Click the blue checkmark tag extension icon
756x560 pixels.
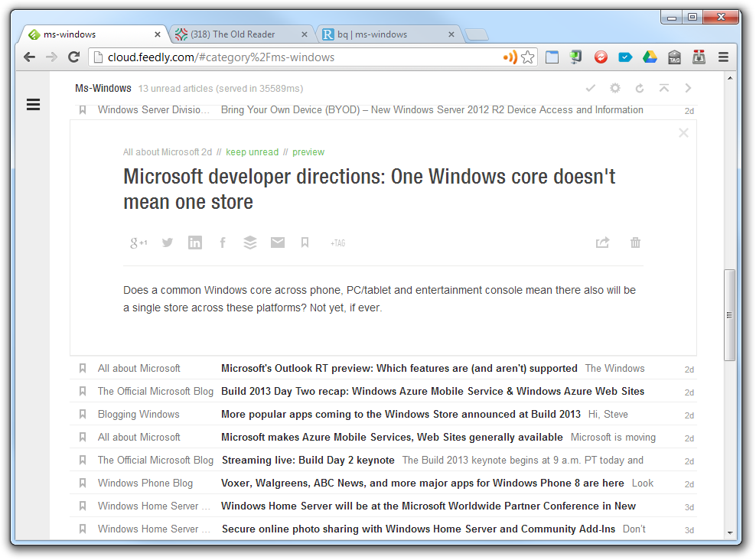(x=625, y=57)
